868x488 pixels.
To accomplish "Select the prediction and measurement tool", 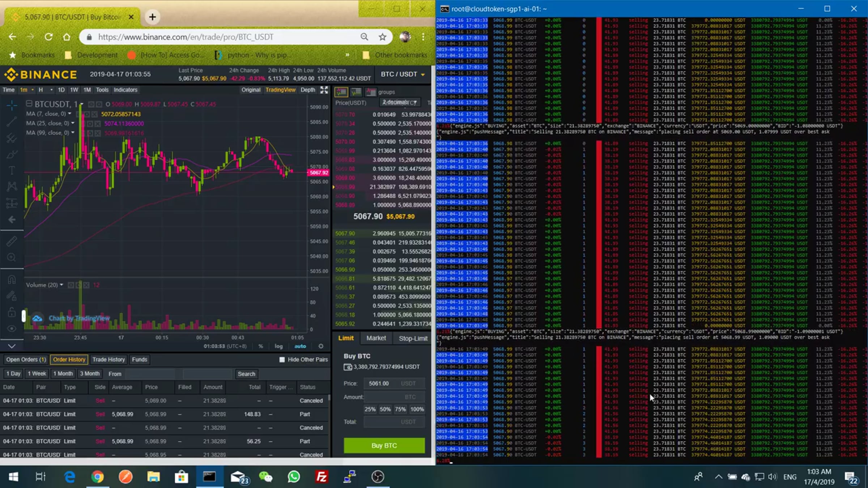I will point(12,203).
